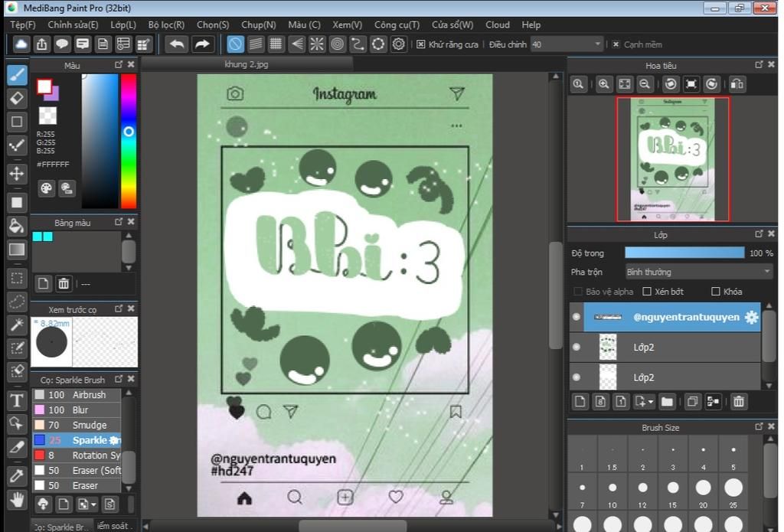The image size is (784, 532).
Task: Flip canvas view in the Navigator
Action: click(x=737, y=84)
